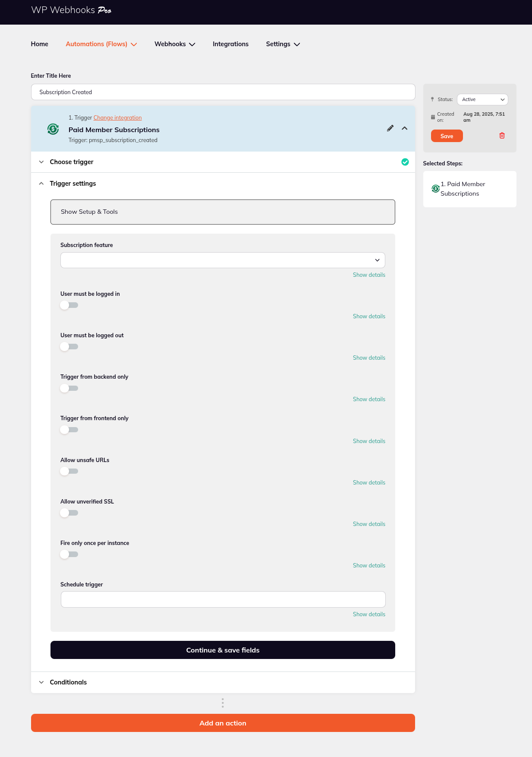Open the Integrations page
Screen dimensions: 532x757
tap(230, 44)
